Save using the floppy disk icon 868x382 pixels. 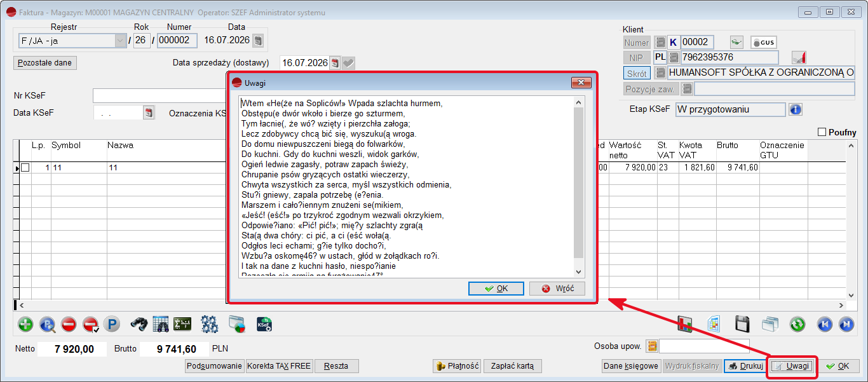[x=742, y=324]
